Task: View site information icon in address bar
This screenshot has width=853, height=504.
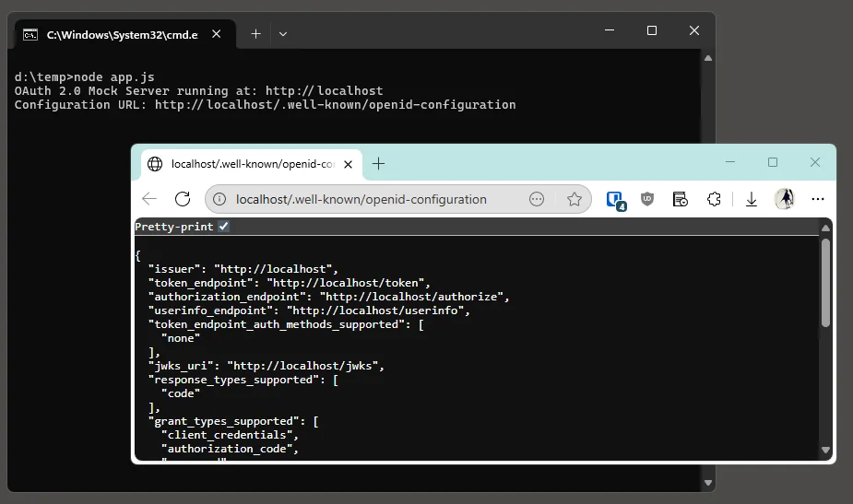Action: click(219, 199)
